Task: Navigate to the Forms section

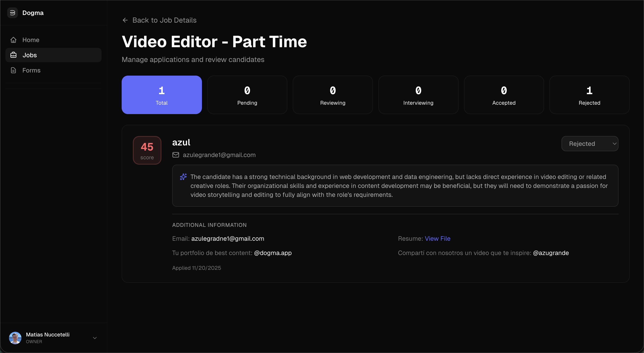Action: [31, 70]
